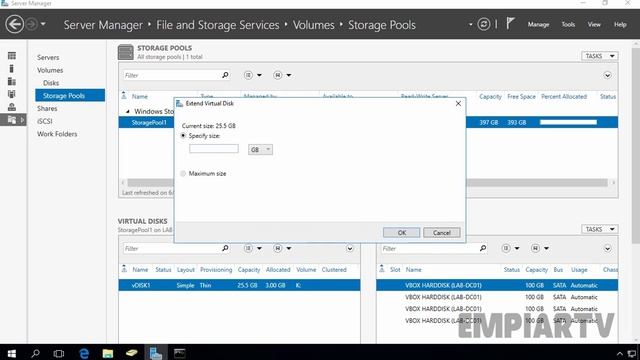Image resolution: width=640 pixels, height=360 pixels.
Task: Select the Maximum size radio button
Action: click(183, 173)
